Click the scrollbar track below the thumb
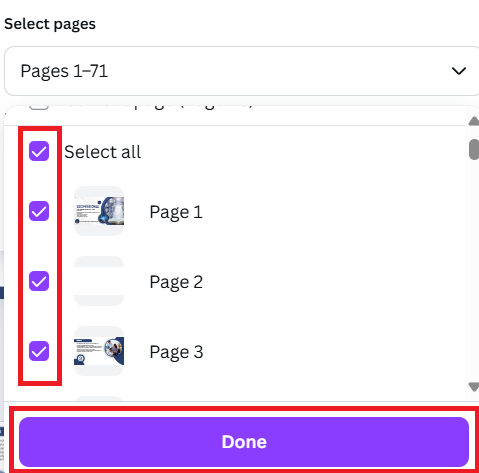The image size is (479, 473). (474, 270)
